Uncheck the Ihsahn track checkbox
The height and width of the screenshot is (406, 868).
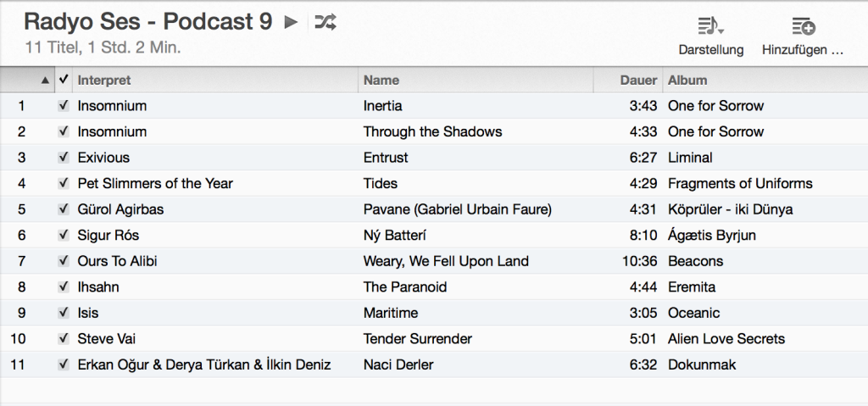[64, 286]
